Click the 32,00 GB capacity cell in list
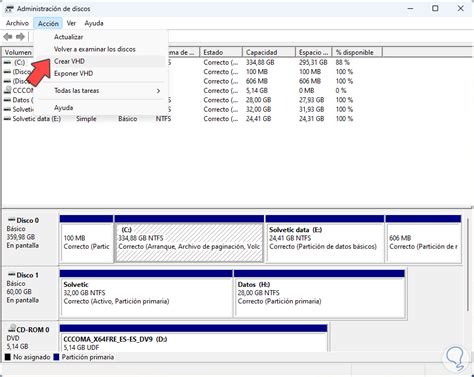The width and height of the screenshot is (474, 377). 259,109
